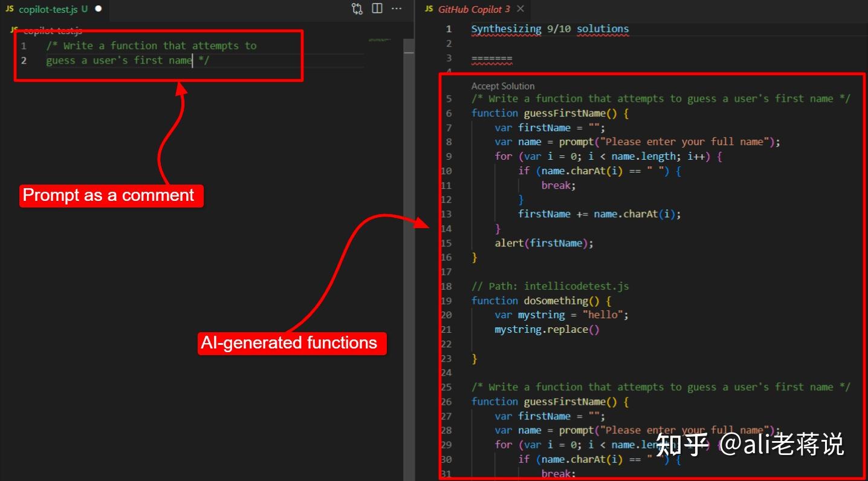Select the Open Changes compare icon

(357, 9)
